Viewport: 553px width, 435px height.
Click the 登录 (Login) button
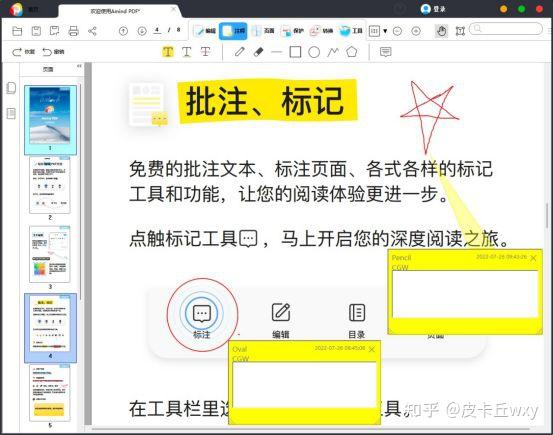(x=433, y=9)
